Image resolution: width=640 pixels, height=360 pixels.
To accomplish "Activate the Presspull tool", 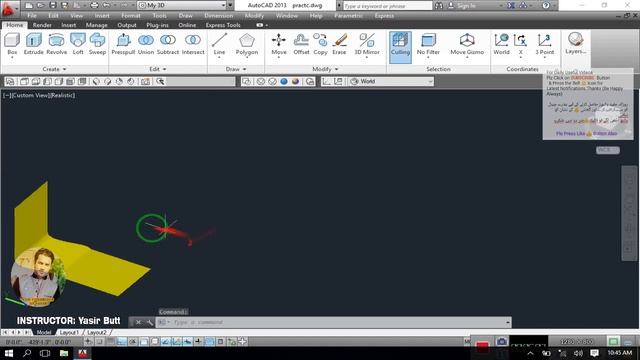I will pyautogui.click(x=123, y=44).
